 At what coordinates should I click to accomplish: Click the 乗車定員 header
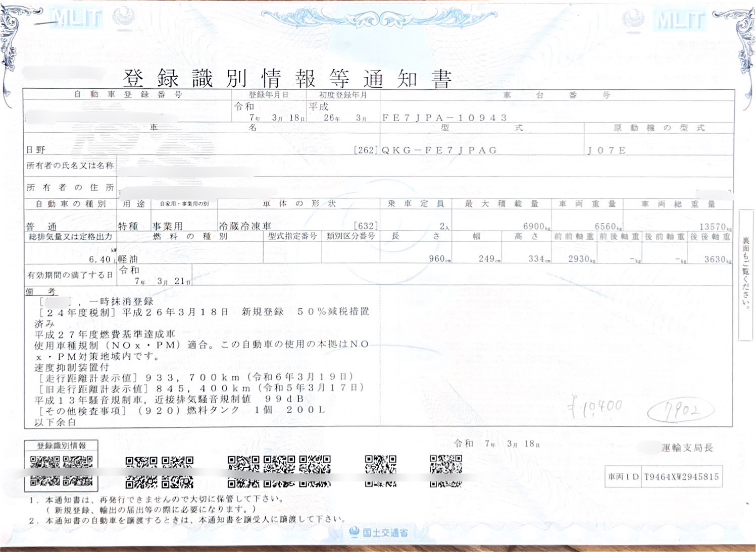(416, 204)
